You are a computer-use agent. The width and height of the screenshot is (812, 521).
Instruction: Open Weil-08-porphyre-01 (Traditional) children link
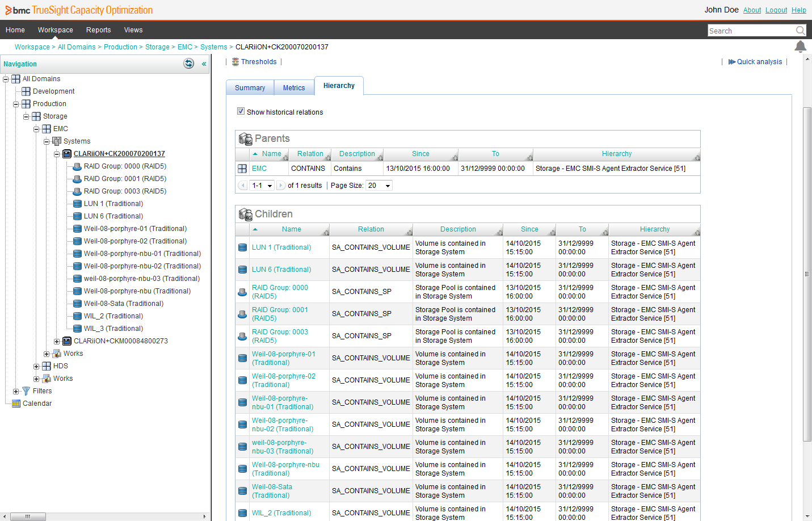284,358
